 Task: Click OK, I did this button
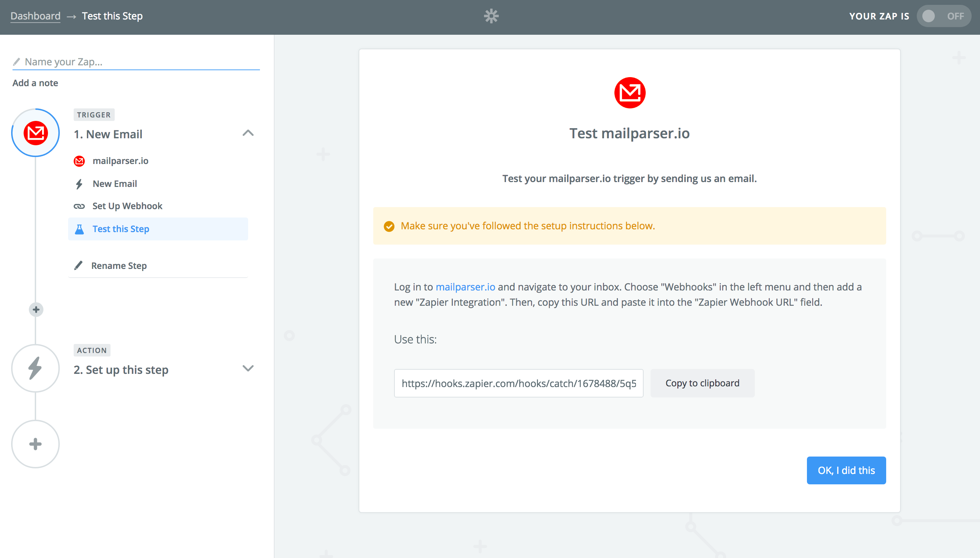(846, 470)
